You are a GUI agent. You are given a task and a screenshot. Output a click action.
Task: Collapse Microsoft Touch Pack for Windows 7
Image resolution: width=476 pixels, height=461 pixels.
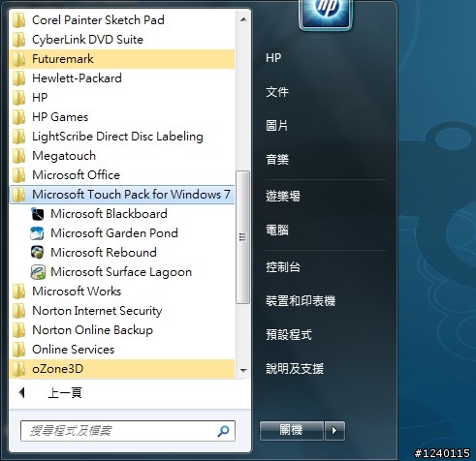tap(122, 195)
